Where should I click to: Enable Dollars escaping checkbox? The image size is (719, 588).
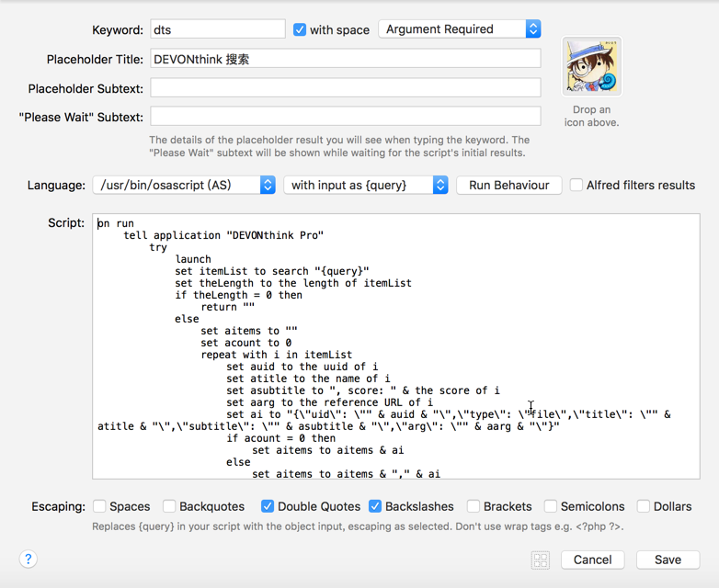tap(644, 506)
